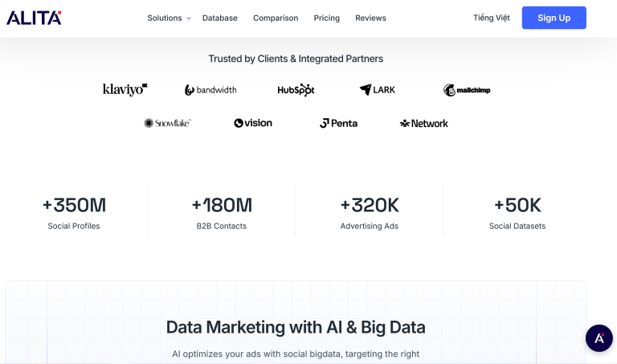Viewport: 617px width, 364px height.
Task: Click the +350M Social Profiles stat
Action: (x=74, y=212)
